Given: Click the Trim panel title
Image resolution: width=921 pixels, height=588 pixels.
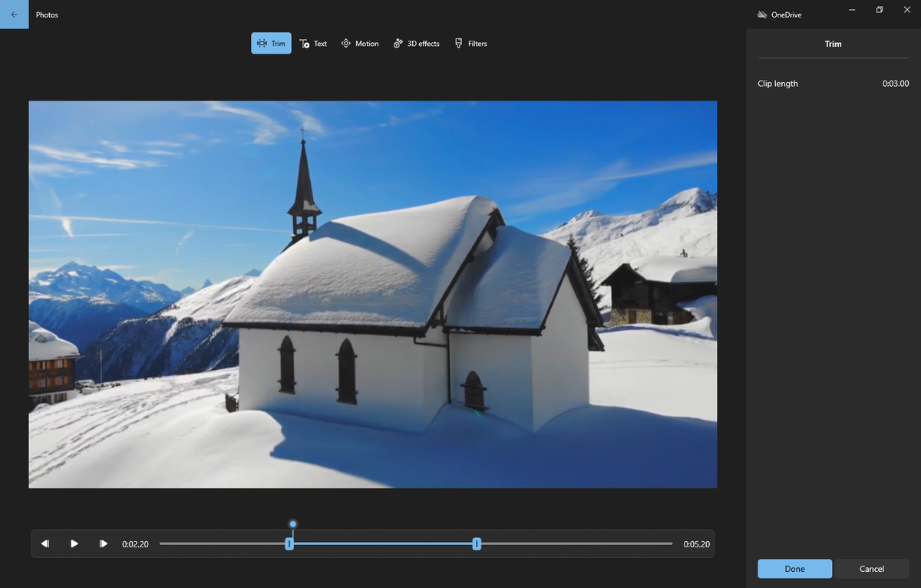Looking at the screenshot, I should [x=833, y=44].
